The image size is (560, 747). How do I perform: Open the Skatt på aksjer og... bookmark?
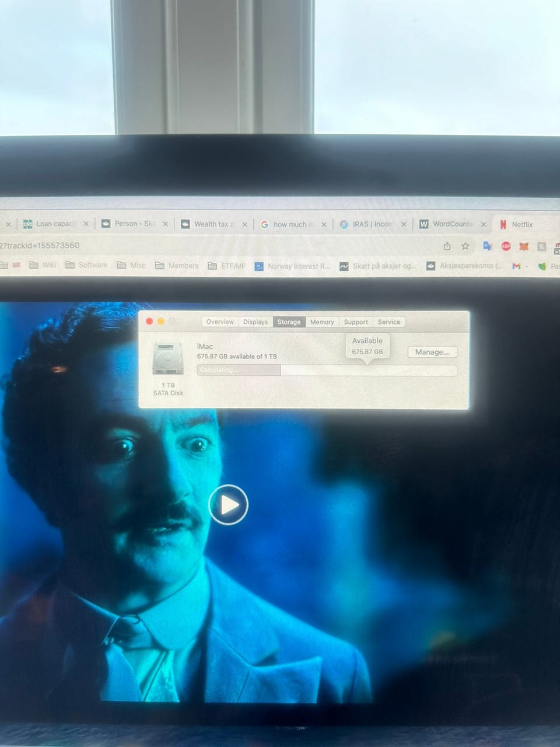pos(378,266)
